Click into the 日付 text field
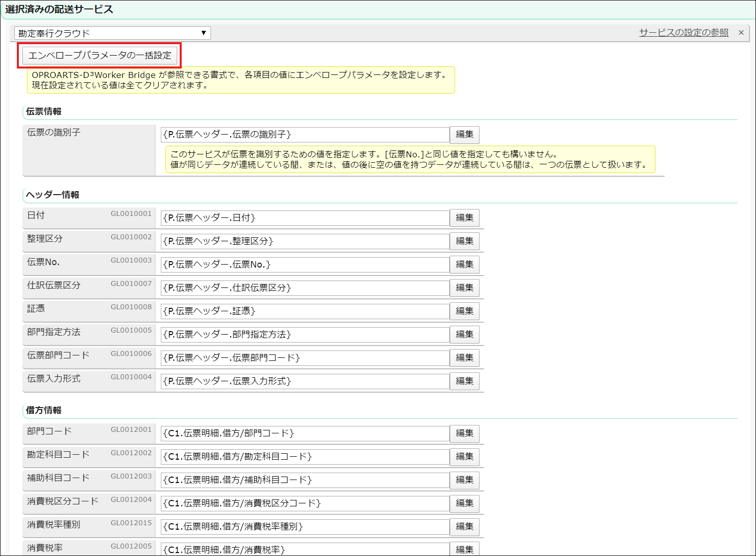 (305, 218)
